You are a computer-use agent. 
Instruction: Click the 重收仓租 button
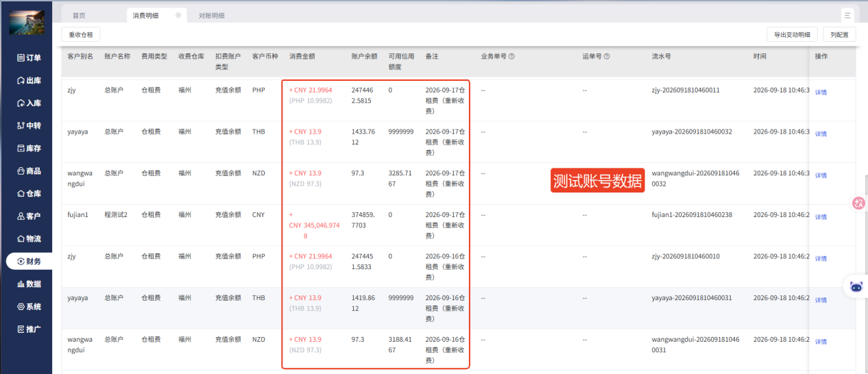click(x=81, y=34)
